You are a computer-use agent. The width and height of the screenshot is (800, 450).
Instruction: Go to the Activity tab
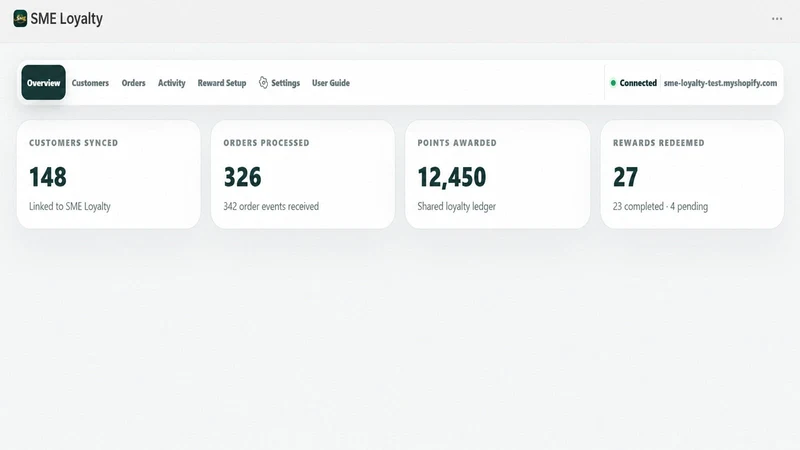pos(171,83)
